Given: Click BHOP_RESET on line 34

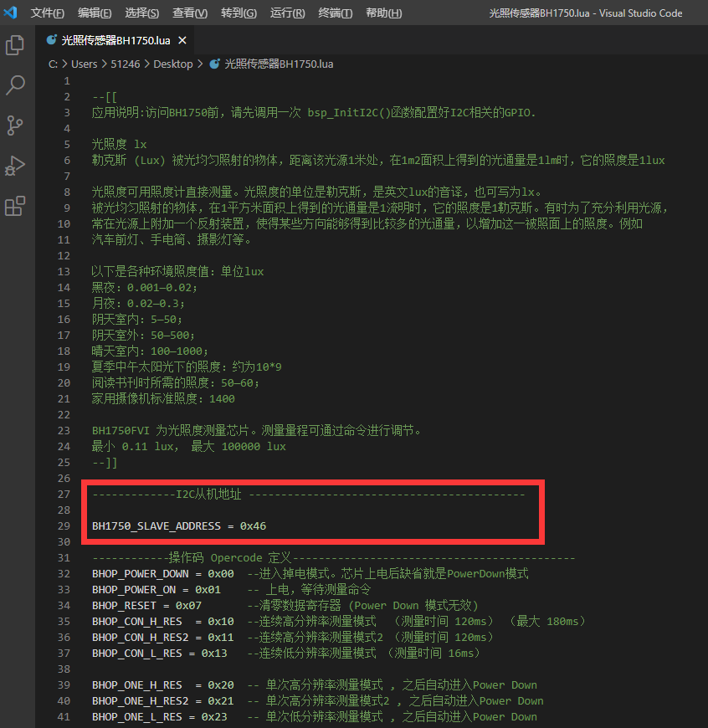Looking at the screenshot, I should coord(124,606).
